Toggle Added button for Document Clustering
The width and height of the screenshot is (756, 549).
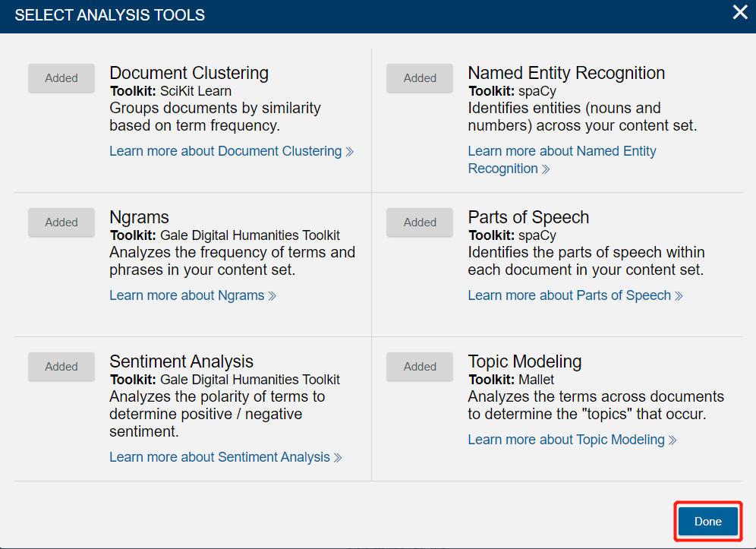tap(61, 77)
